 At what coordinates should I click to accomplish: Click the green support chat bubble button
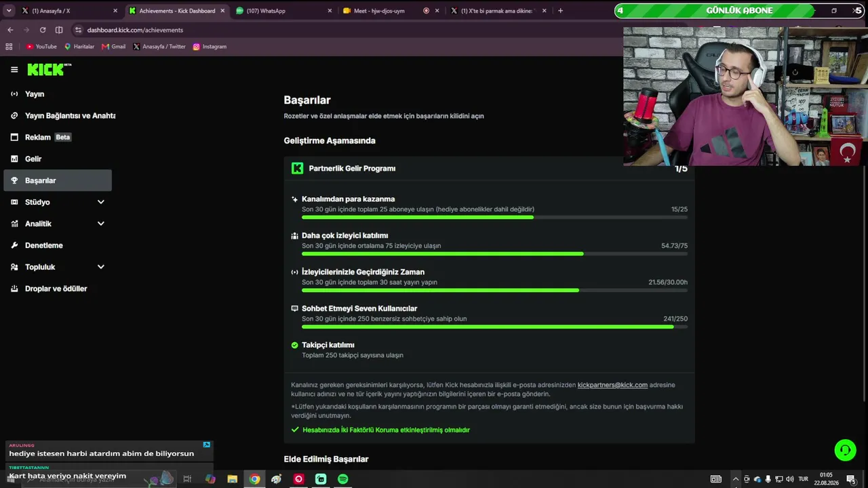845,450
